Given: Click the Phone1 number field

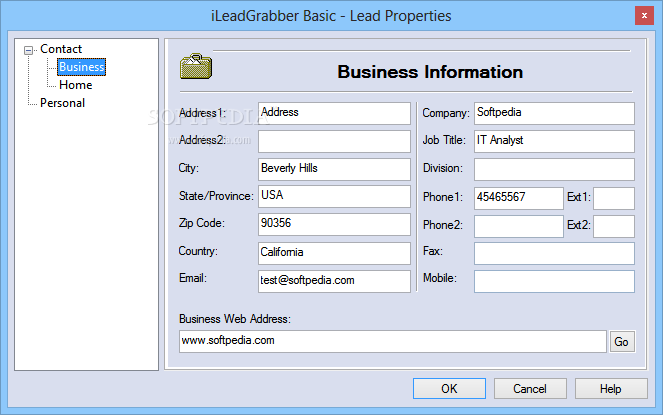Looking at the screenshot, I should [x=518, y=198].
